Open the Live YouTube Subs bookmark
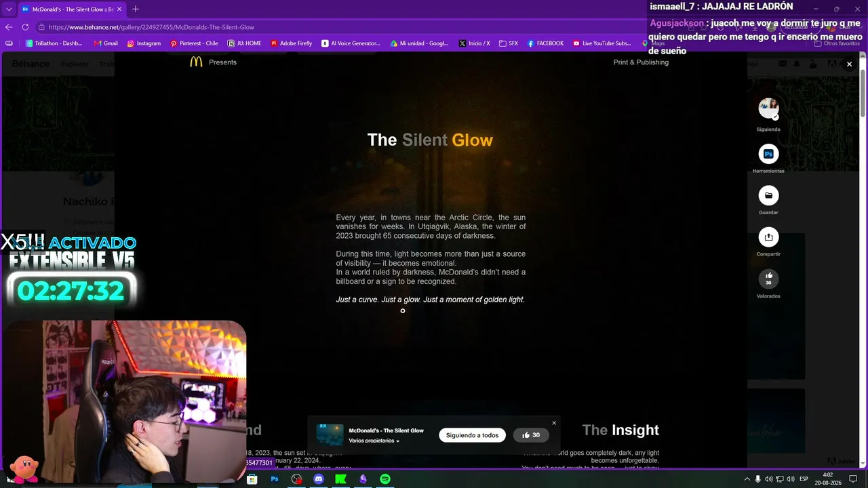868x488 pixels. click(602, 43)
